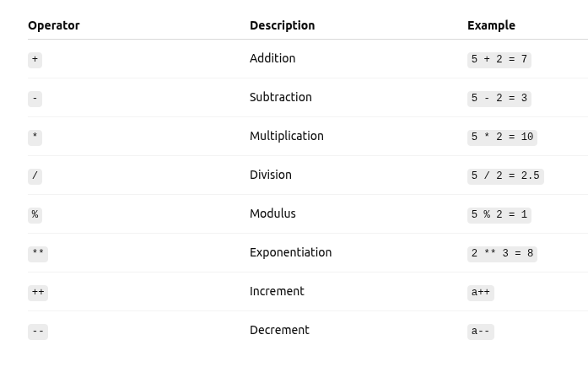Click the Description column header
Image resolution: width=588 pixels, height=367 pixels.
tap(282, 25)
